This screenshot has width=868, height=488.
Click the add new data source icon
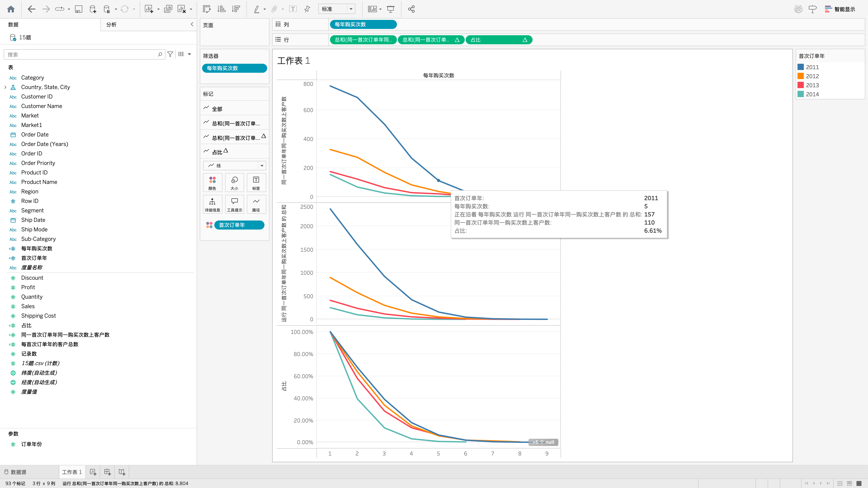click(93, 9)
